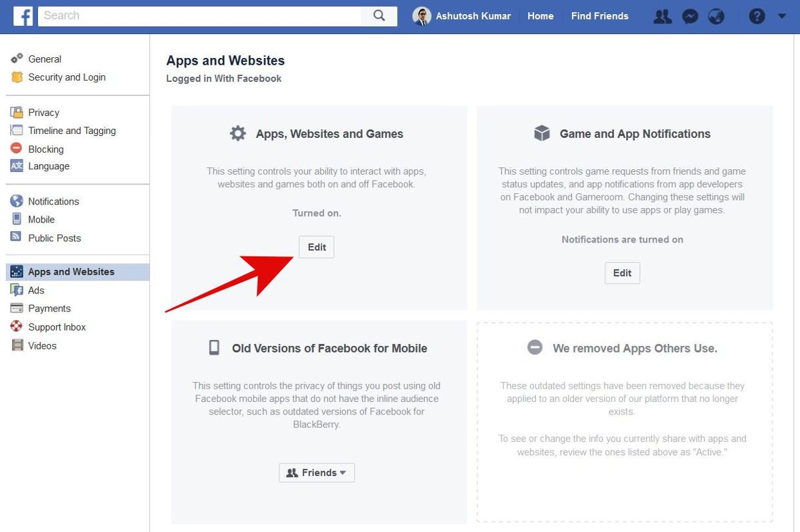Open Public Posts settings
Viewport: 800px width, 532px height.
(55, 237)
